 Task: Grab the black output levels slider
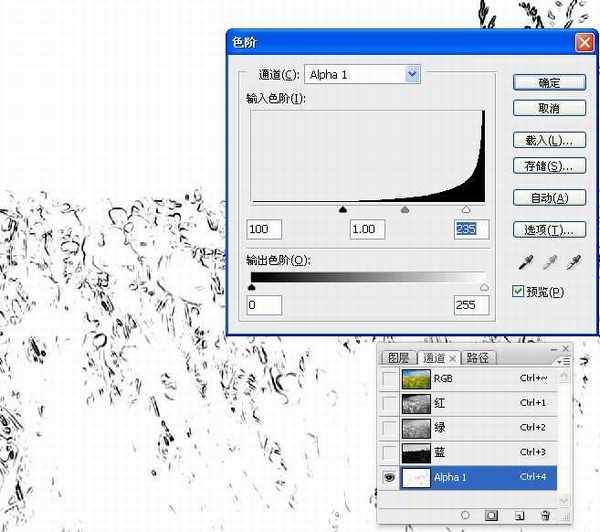point(251,287)
